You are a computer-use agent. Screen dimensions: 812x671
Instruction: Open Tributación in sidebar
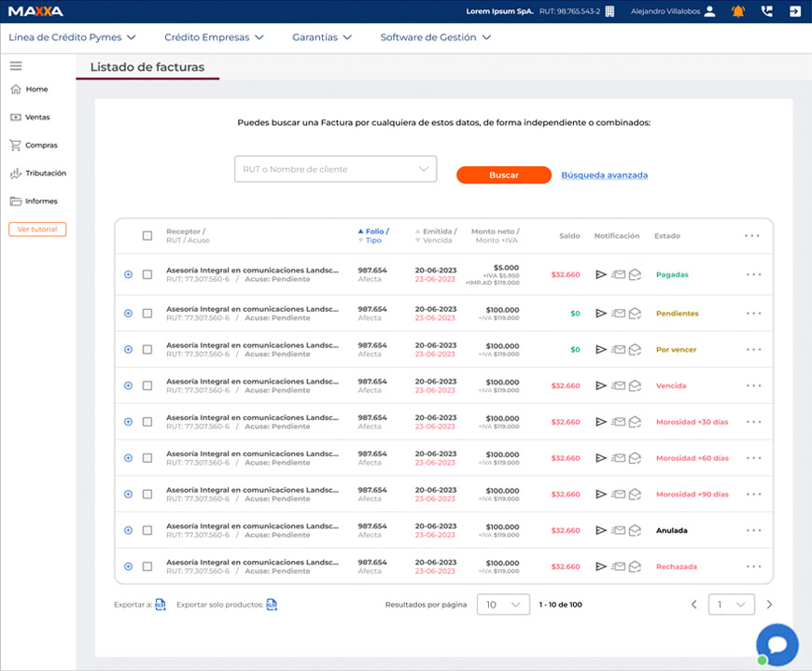coord(38,173)
